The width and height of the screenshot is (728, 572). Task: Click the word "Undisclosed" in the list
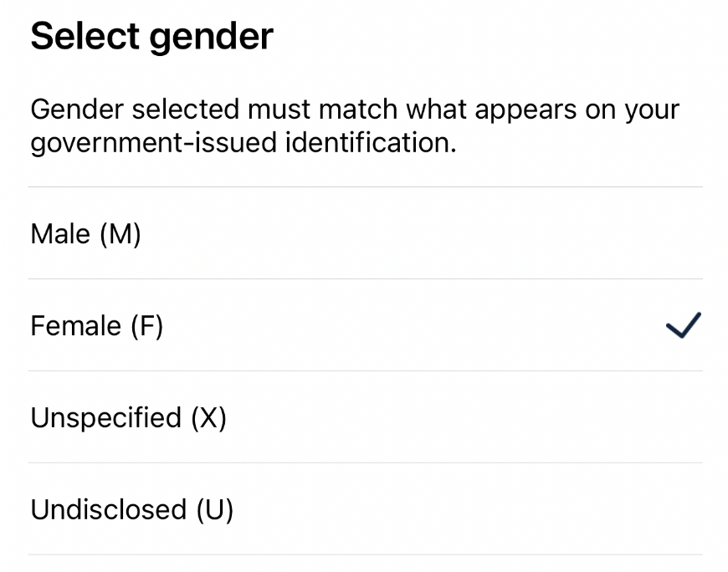click(109, 509)
